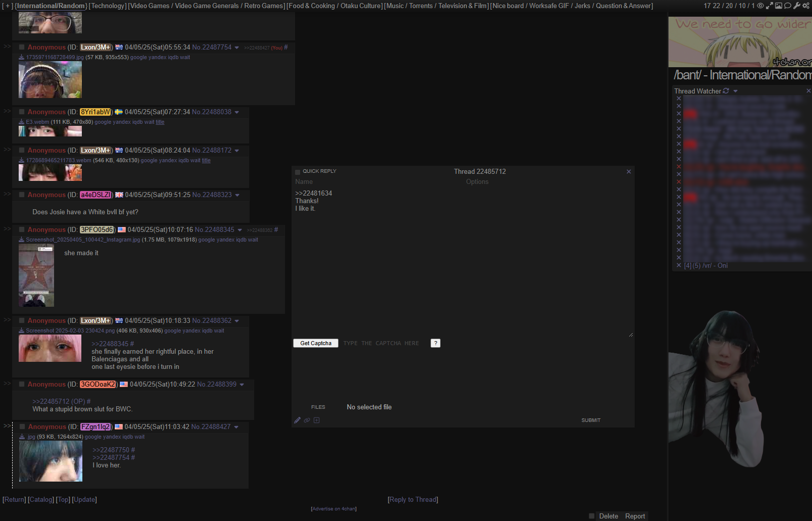Click the plus box icon in Quick Reply
The height and width of the screenshot is (521, 812).
point(317,420)
